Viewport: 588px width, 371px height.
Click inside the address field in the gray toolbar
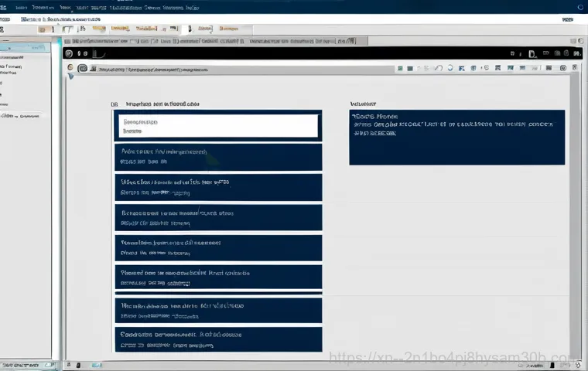pyautogui.click(x=232, y=68)
